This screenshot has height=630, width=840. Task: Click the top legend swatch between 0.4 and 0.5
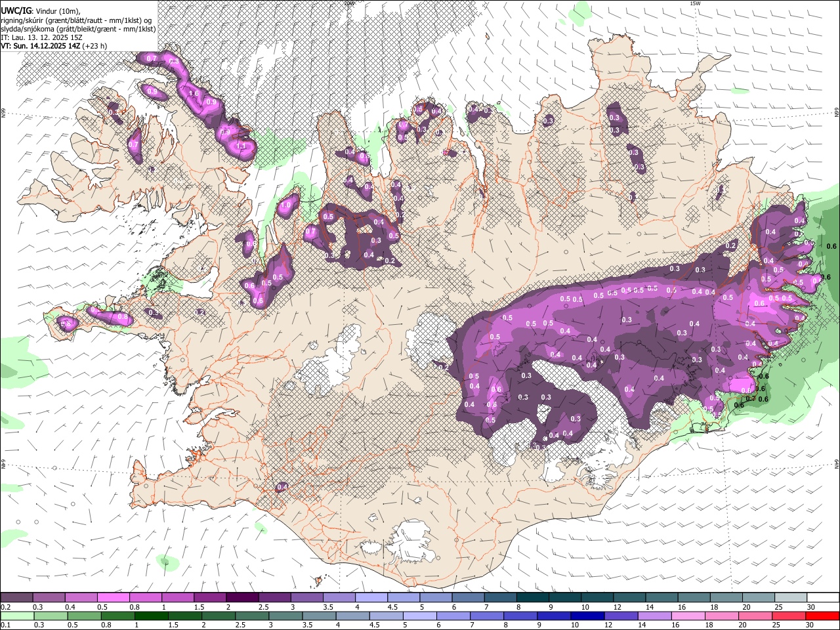tap(81, 597)
